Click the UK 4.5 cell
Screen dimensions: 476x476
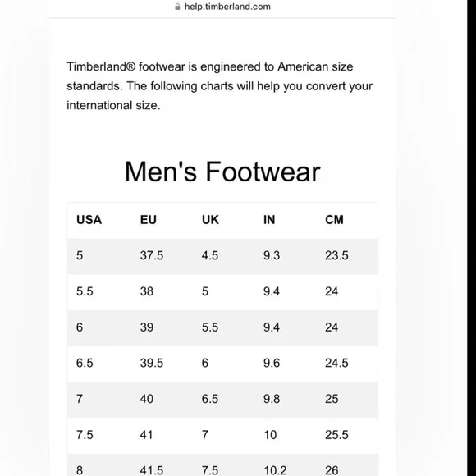[210, 255]
